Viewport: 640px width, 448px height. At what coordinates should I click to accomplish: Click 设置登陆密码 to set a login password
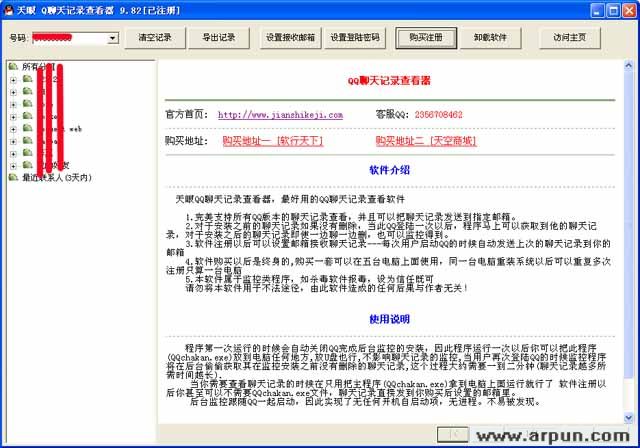355,38
